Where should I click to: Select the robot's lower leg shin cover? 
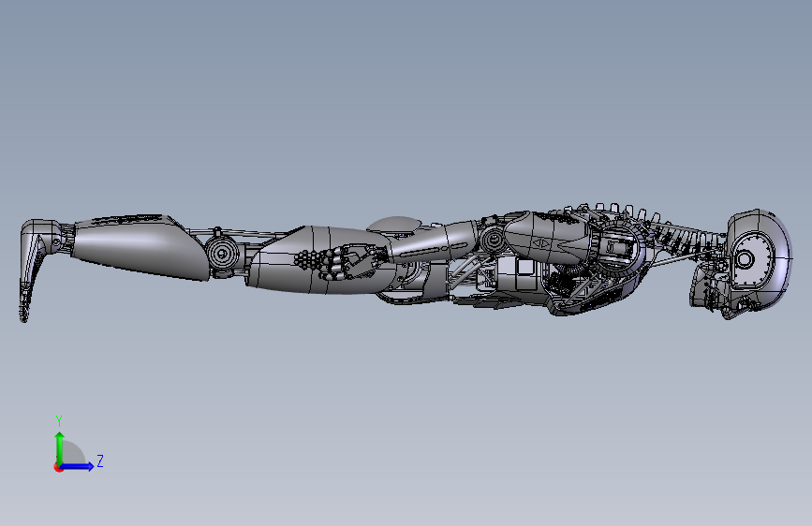[138, 247]
